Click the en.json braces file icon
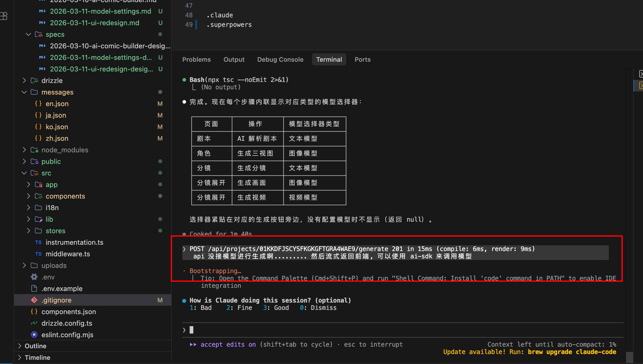Screen dimensions: 643x364 [x=38, y=103]
